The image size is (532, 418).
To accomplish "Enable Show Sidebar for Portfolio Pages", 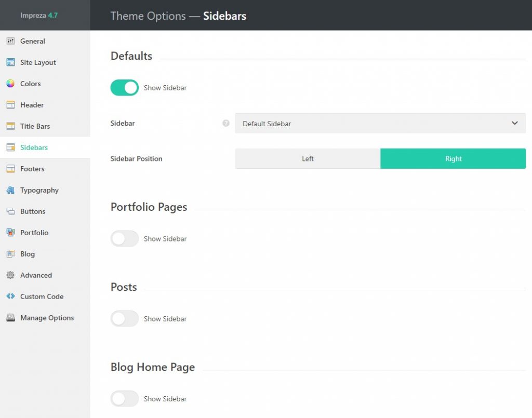I will pyautogui.click(x=125, y=239).
